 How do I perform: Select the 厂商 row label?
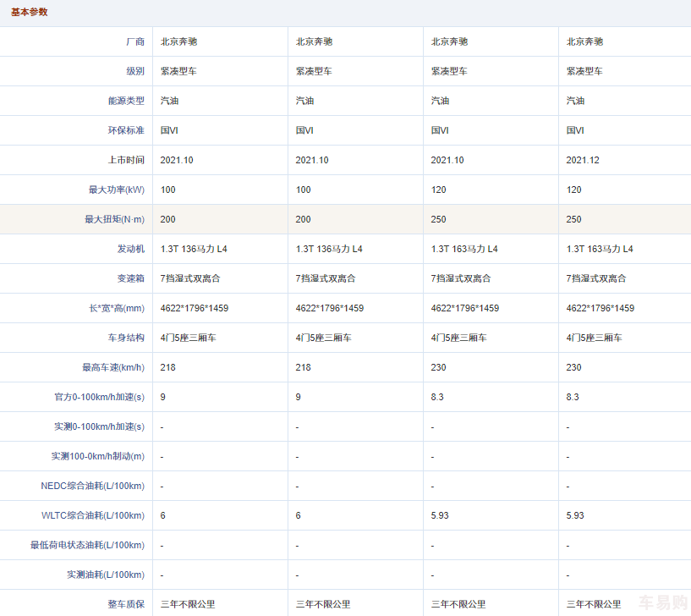134,42
